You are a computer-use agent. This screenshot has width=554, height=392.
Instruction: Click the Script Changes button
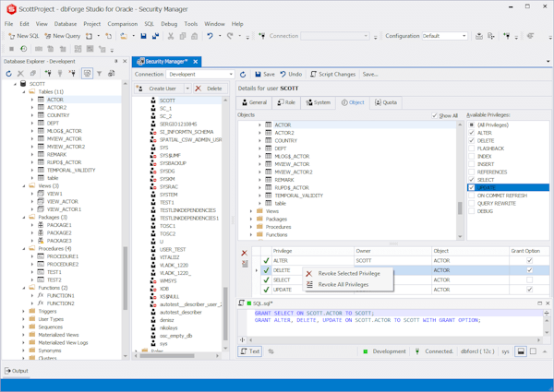pyautogui.click(x=332, y=74)
